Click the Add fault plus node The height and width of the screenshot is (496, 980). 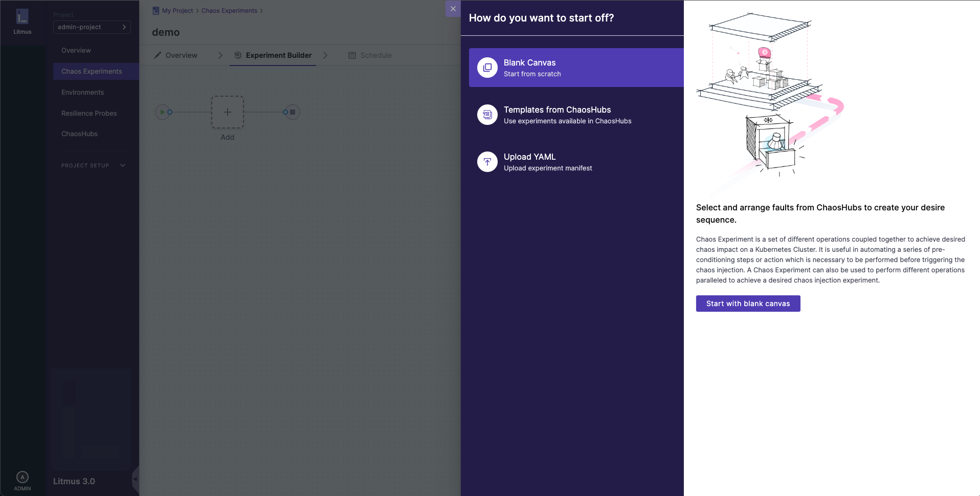(228, 112)
